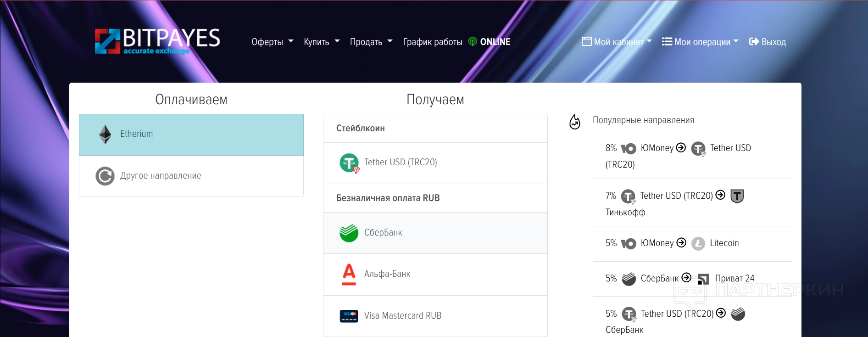This screenshot has width=868, height=337.
Task: Click the Visa Mastercard card icon
Action: [349, 316]
